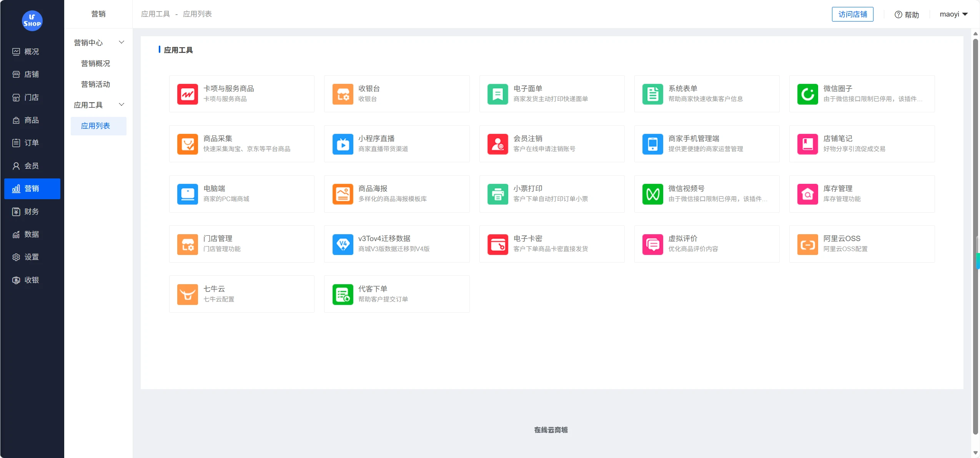The image size is (980, 458).
Task: Open 小程序直播 channel tool
Action: click(x=396, y=143)
